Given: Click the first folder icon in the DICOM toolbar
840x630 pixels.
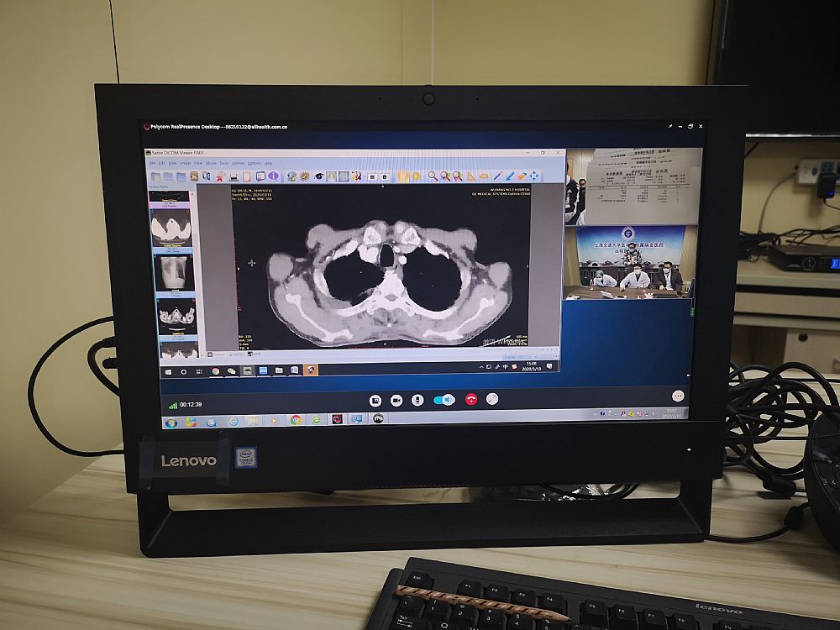Looking at the screenshot, I should click(x=155, y=176).
